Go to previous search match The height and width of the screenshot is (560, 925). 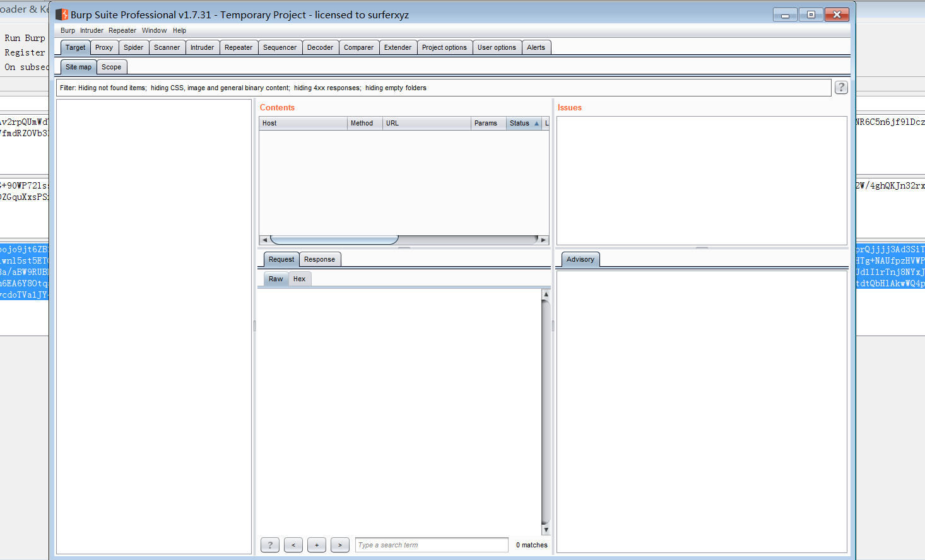coord(293,545)
